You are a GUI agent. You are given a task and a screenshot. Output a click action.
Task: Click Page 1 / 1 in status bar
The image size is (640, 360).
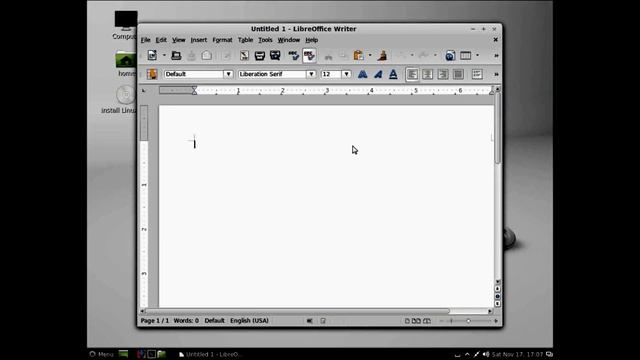(155, 320)
